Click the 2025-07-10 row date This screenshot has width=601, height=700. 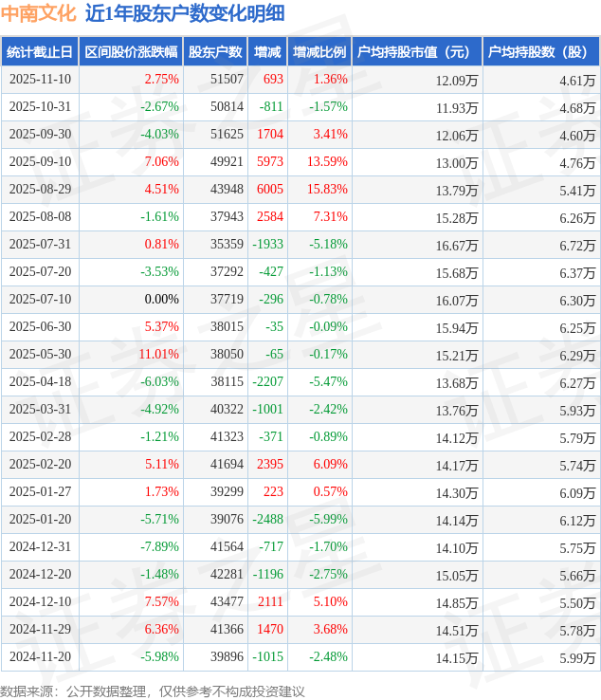click(40, 299)
